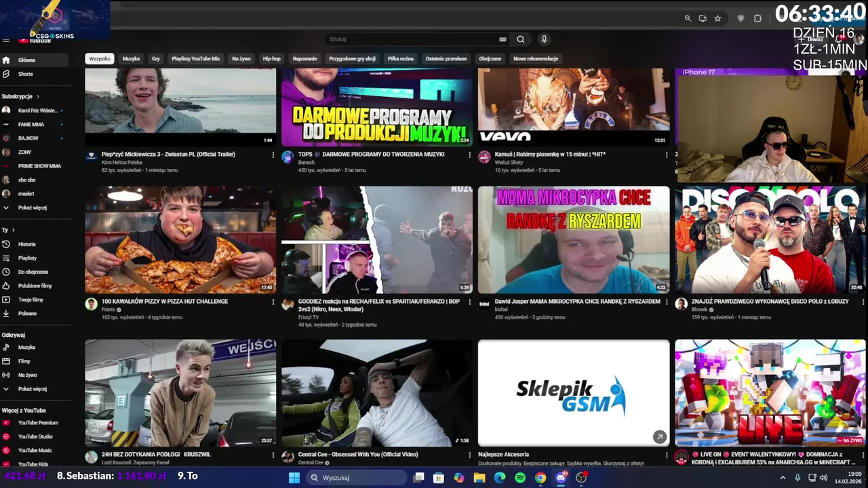Open YouTube Studio in sidebar

click(x=34, y=436)
